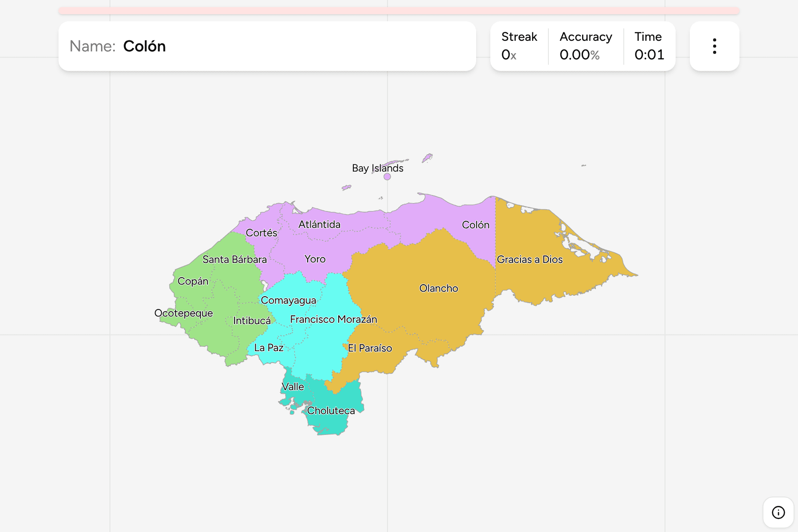This screenshot has width=798, height=532.
Task: Click the Santa Bárbara label
Action: tap(235, 259)
